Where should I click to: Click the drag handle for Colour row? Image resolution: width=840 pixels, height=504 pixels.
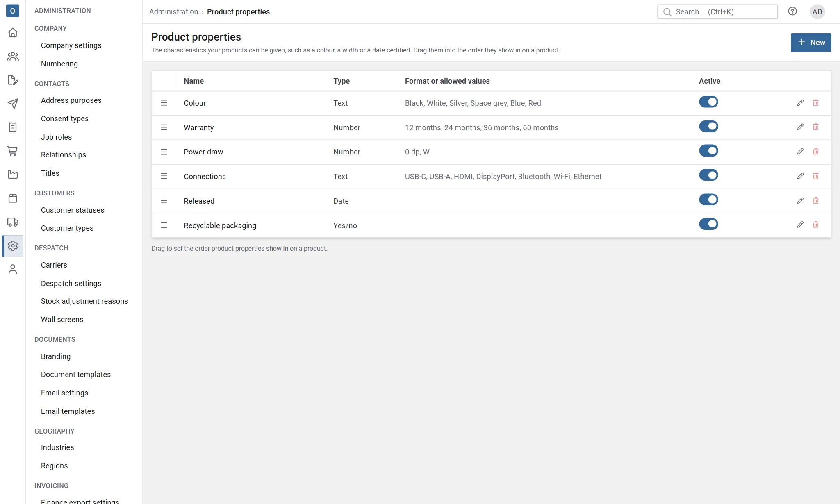(x=164, y=103)
